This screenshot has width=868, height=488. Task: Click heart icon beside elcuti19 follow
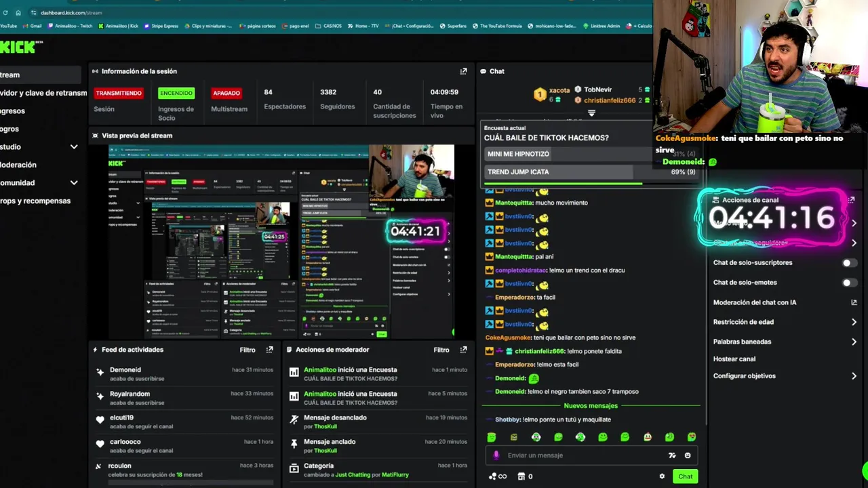tap(100, 420)
